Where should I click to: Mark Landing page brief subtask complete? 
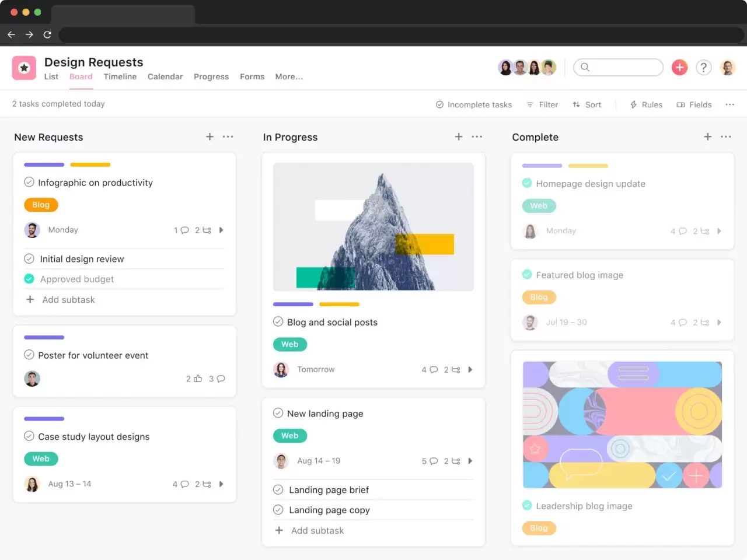(x=278, y=490)
